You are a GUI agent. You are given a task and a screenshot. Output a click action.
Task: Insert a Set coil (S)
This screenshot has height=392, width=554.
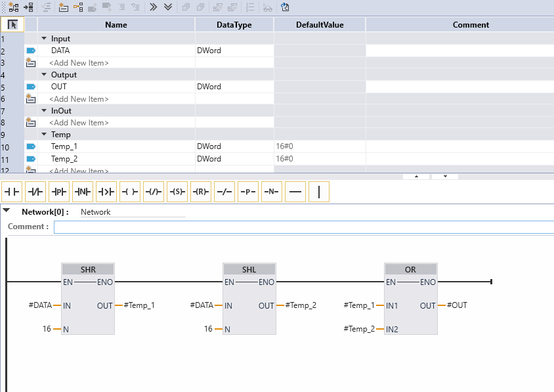click(177, 192)
